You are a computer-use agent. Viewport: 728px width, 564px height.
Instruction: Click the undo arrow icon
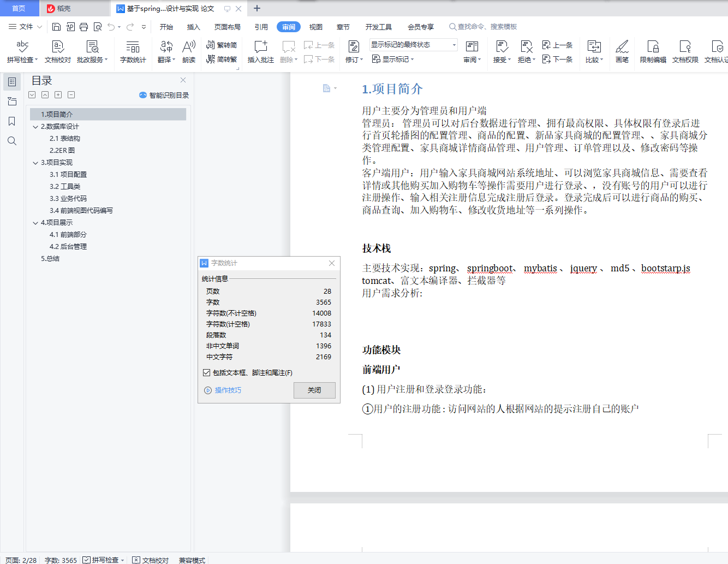(111, 27)
